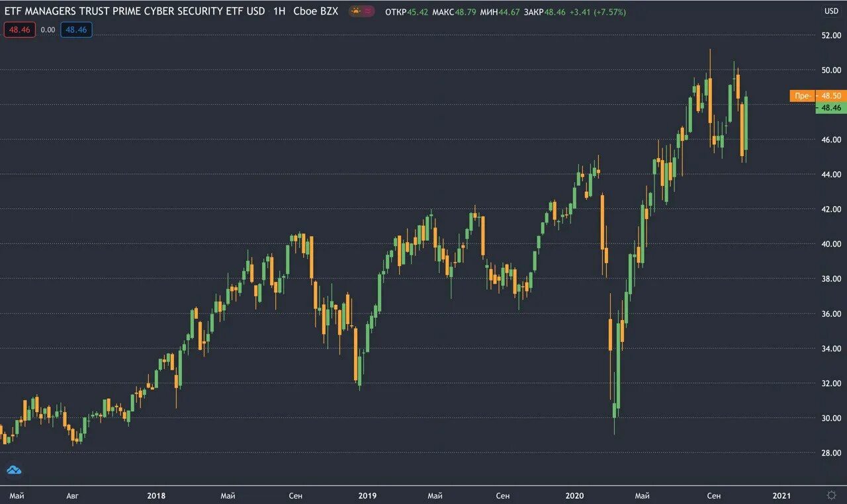Click the TradingView cloud logo
Image resolution: width=847 pixels, height=504 pixels.
(14, 470)
